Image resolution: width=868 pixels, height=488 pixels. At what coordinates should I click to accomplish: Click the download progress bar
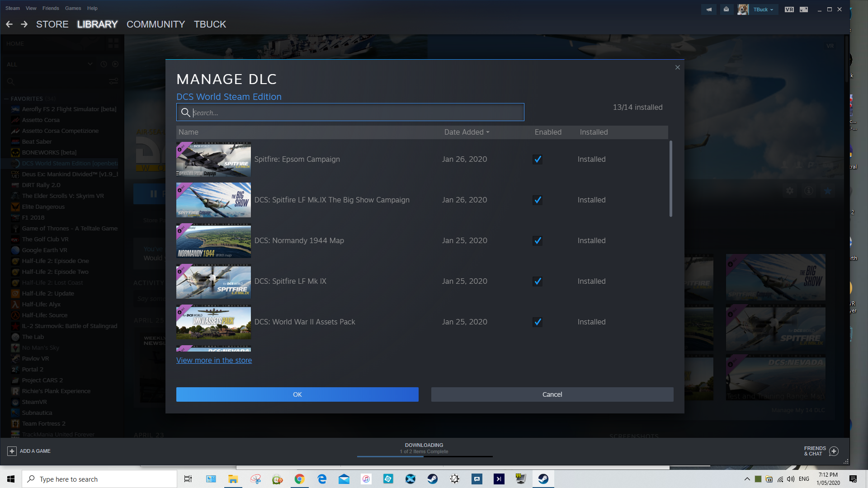[x=425, y=457]
